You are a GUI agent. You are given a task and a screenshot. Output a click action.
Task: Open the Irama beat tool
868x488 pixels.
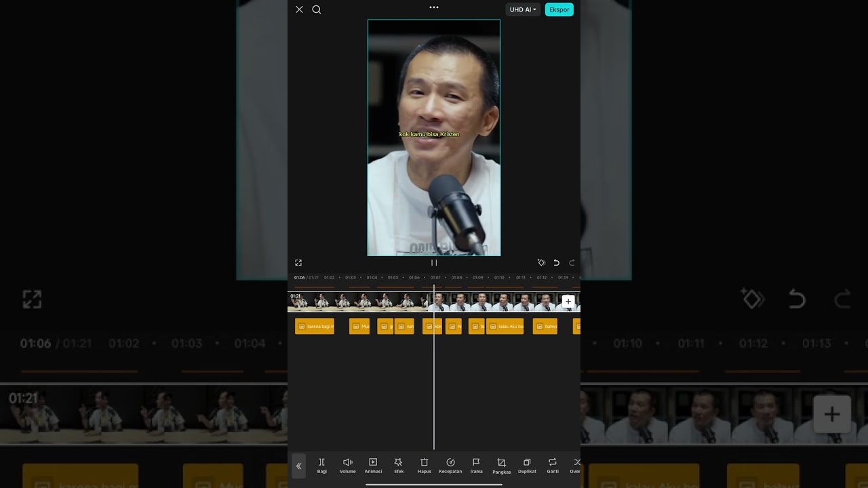coord(477,466)
